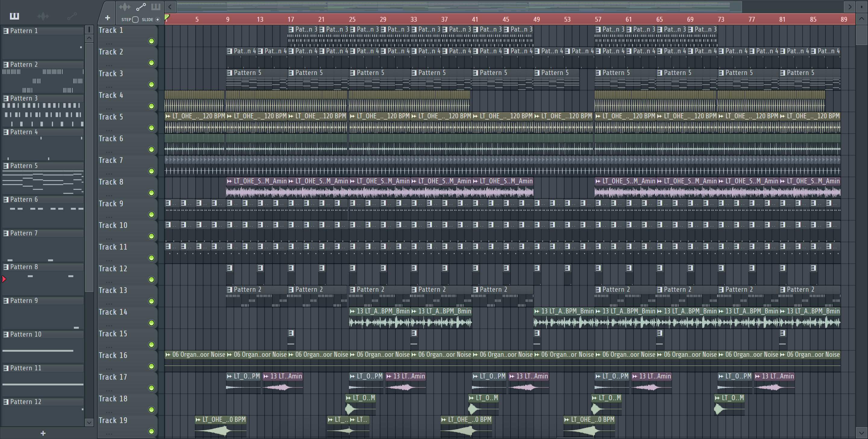868x439 pixels.
Task: Mute Track 1 with its green LED
Action: (151, 41)
